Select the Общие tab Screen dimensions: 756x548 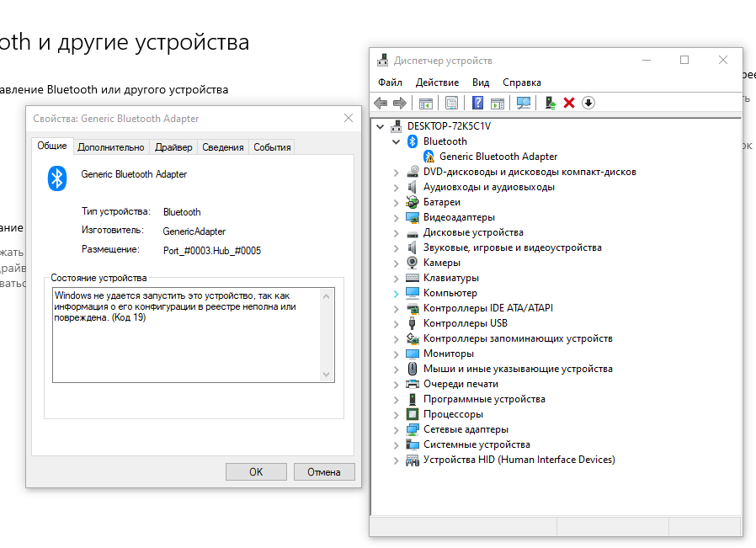tap(52, 146)
